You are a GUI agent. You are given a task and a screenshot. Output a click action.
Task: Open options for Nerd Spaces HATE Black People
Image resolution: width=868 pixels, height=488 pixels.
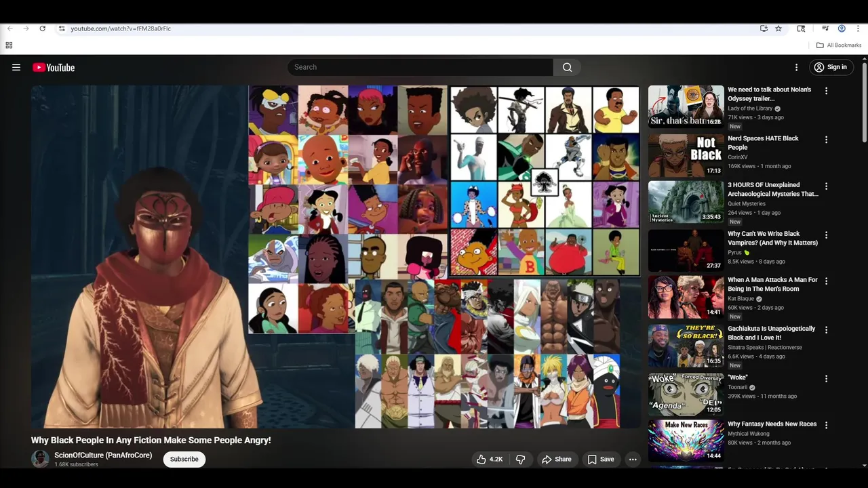tap(826, 140)
